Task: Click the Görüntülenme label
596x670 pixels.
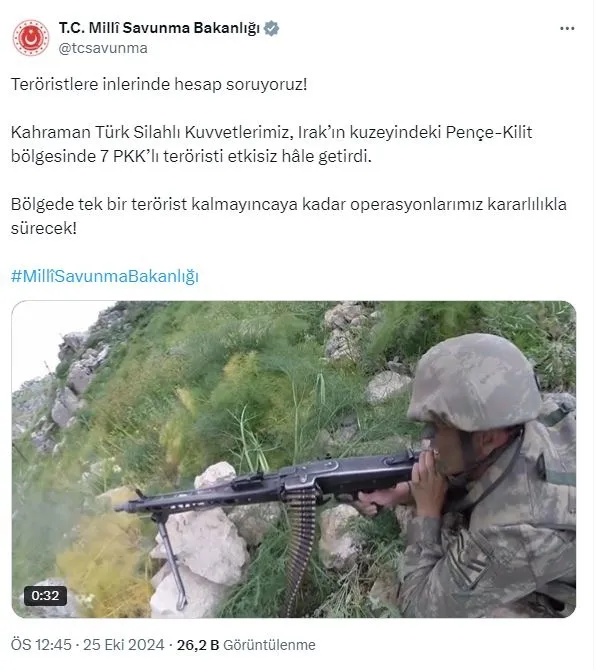Action: click(269, 645)
